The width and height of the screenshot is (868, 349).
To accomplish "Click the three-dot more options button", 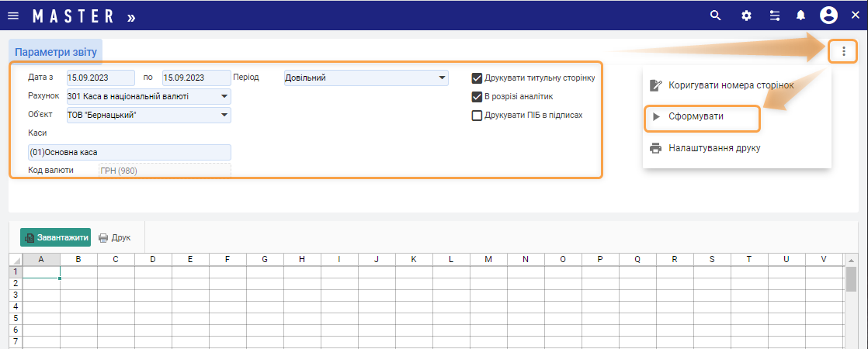I will coord(843,51).
